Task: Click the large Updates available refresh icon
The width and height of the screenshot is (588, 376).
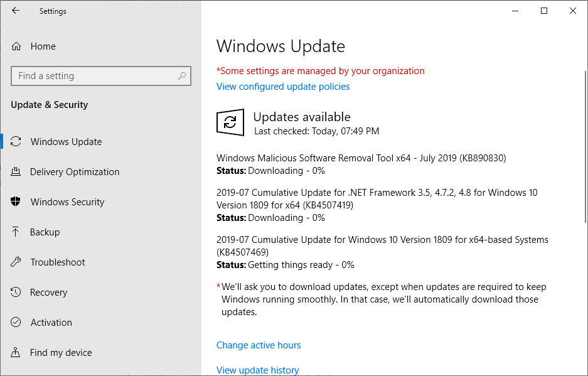Action: 230,122
